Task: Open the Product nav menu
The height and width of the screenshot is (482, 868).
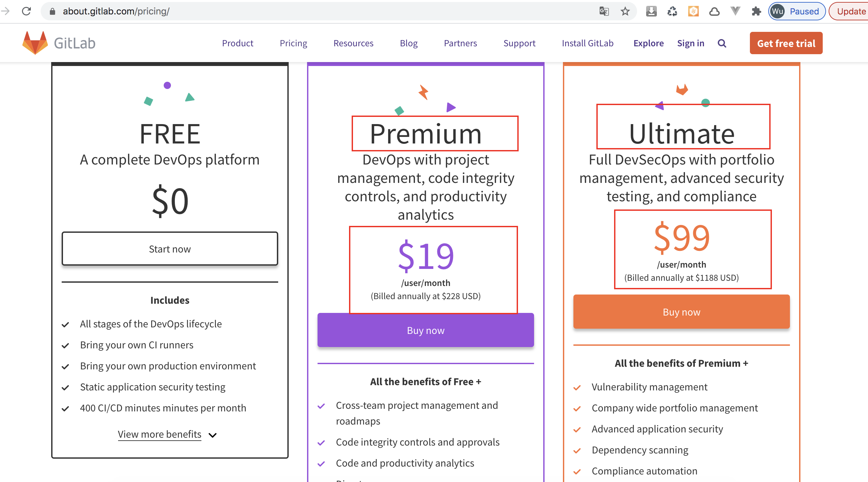Action: pyautogui.click(x=238, y=43)
